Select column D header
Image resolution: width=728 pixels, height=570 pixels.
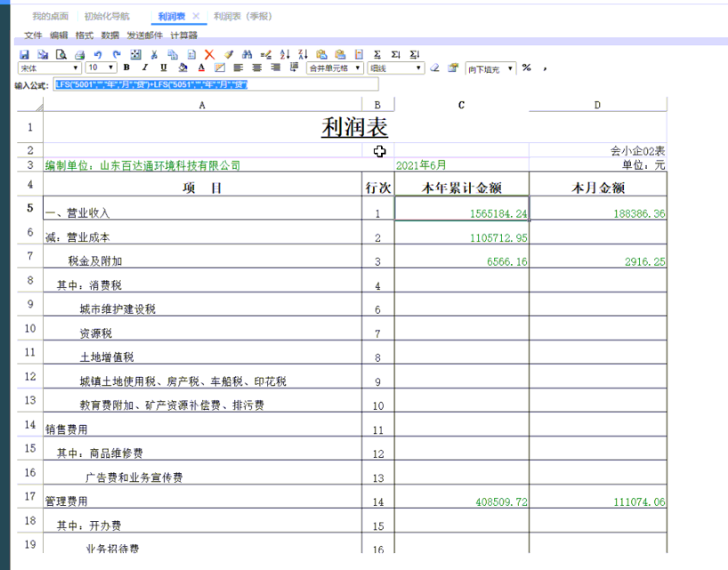[x=597, y=105]
